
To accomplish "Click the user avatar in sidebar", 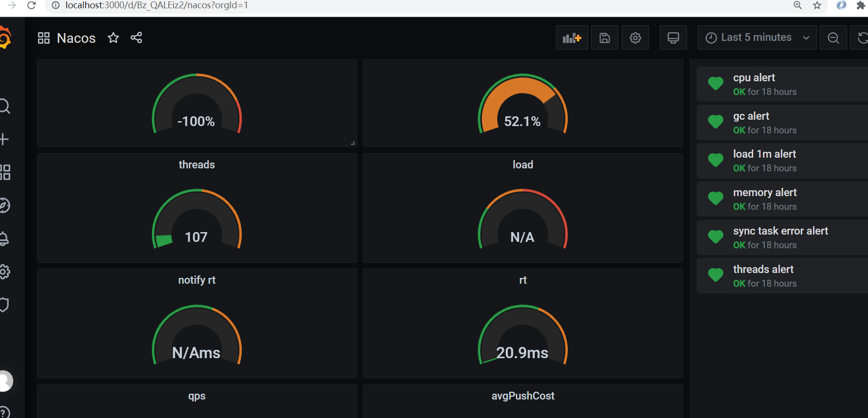I will pos(5,381).
